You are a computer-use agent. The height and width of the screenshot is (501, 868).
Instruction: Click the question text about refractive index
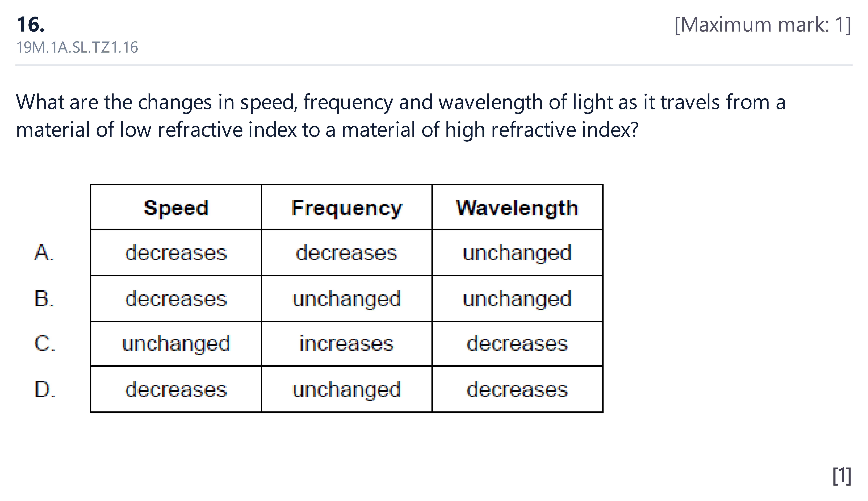[x=401, y=116]
